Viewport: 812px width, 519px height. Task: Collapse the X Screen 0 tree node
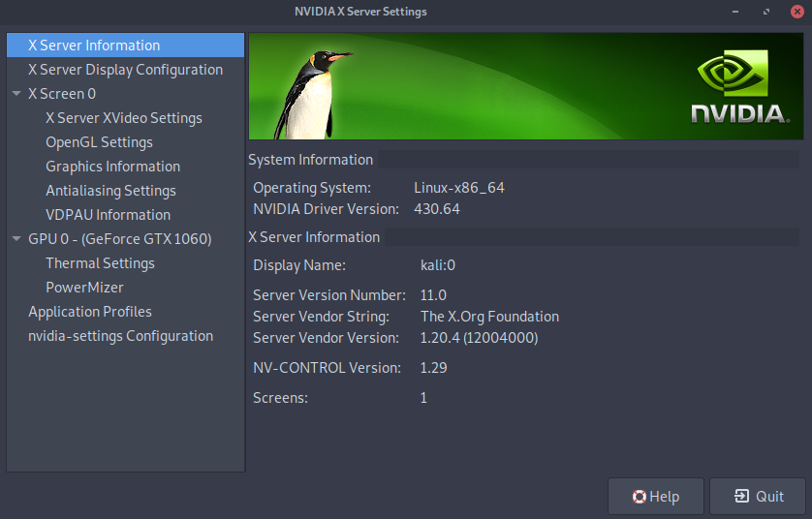coord(16,94)
